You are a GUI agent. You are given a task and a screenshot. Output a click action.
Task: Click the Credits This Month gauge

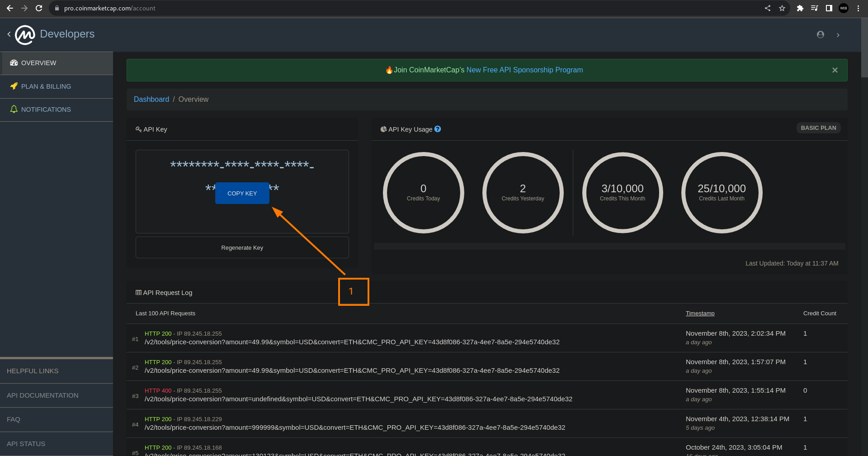pos(623,193)
